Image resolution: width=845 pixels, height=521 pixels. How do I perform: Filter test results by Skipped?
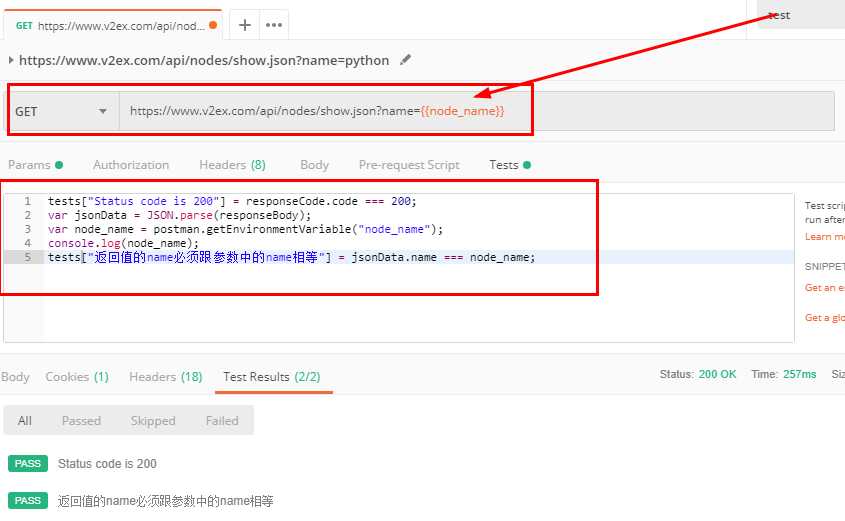153,420
